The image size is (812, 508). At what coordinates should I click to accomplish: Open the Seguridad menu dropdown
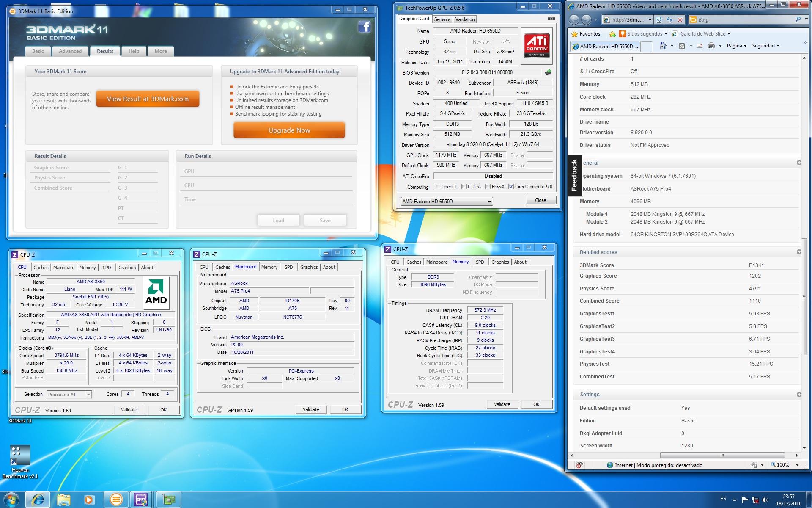click(765, 46)
